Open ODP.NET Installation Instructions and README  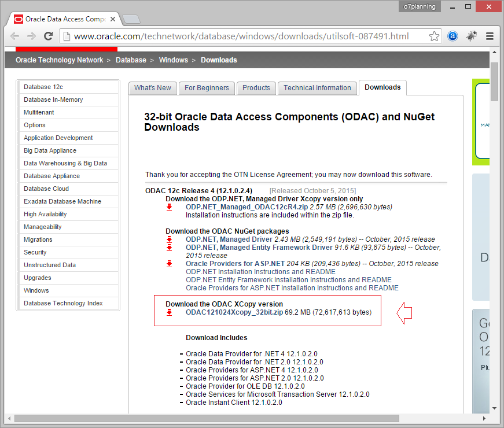point(260,272)
